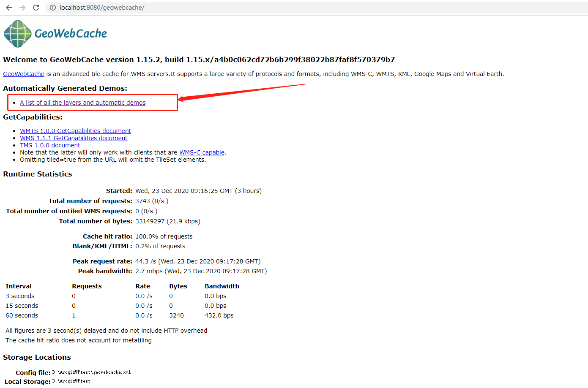The height and width of the screenshot is (388, 588).
Task: Open list of all layers and automatic demos
Action: click(83, 103)
